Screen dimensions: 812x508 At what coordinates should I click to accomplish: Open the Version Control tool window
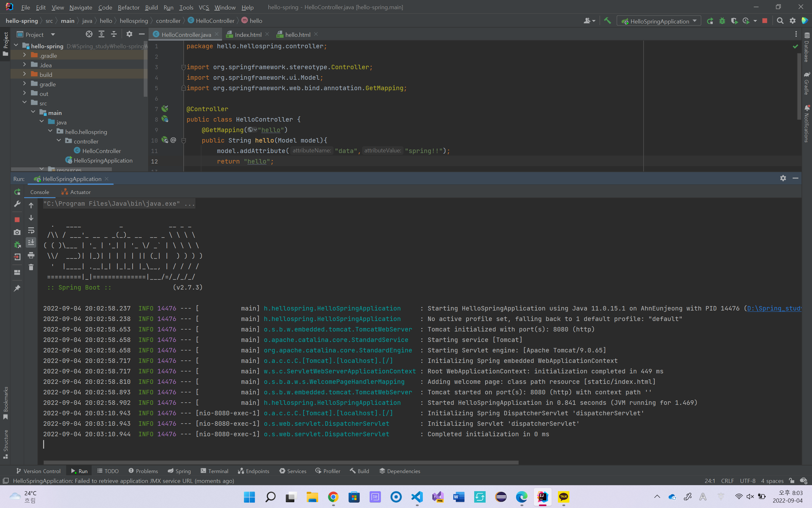39,471
